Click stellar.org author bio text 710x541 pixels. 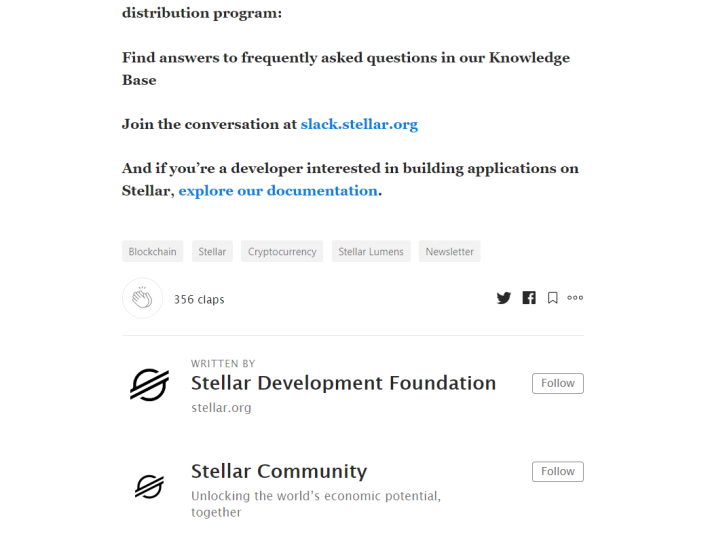coord(221,407)
